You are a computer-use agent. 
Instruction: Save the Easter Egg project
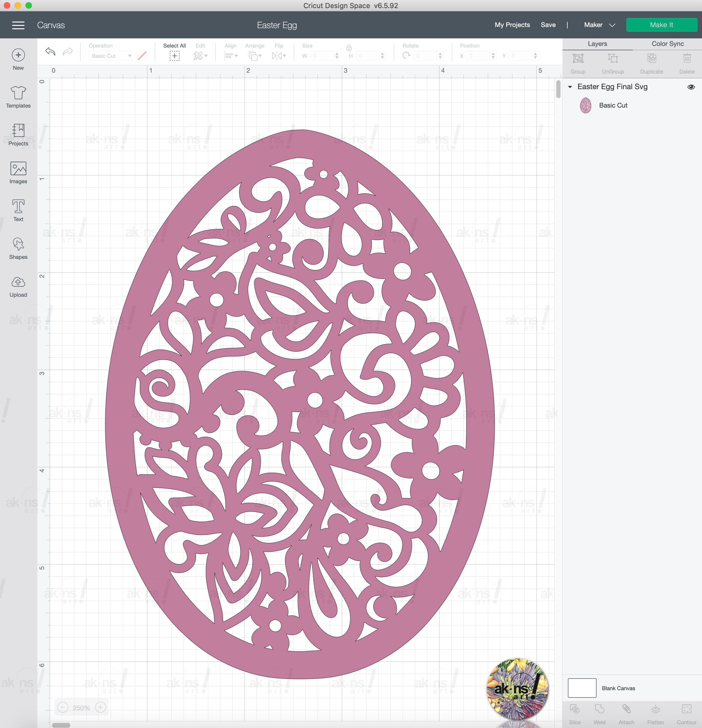click(548, 25)
